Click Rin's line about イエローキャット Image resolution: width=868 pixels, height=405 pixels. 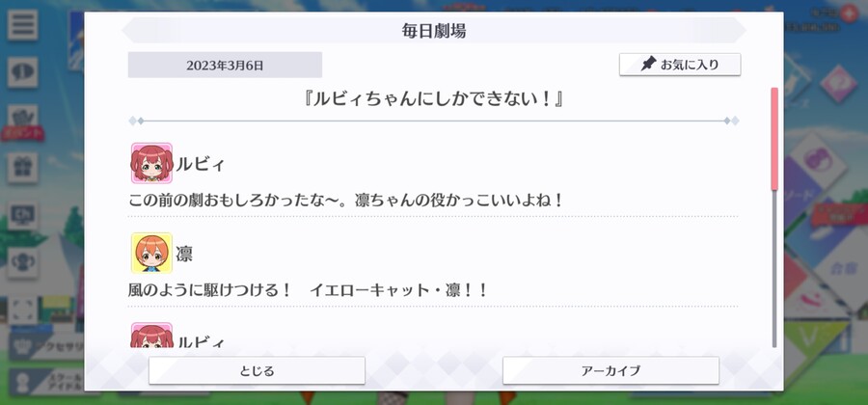[x=308, y=290]
